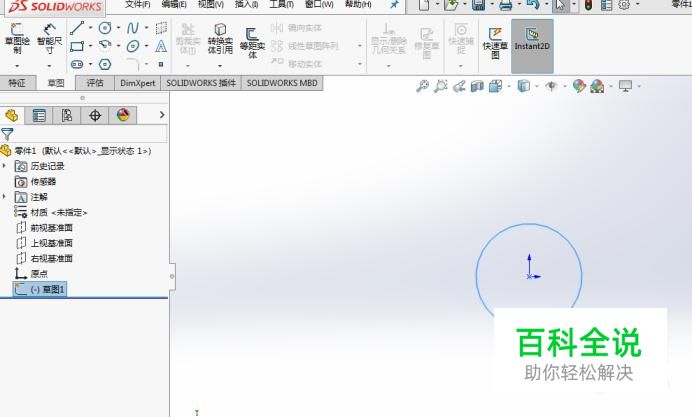Open the View Settings monitor icon
This screenshot has width=692, height=417.
tap(625, 86)
